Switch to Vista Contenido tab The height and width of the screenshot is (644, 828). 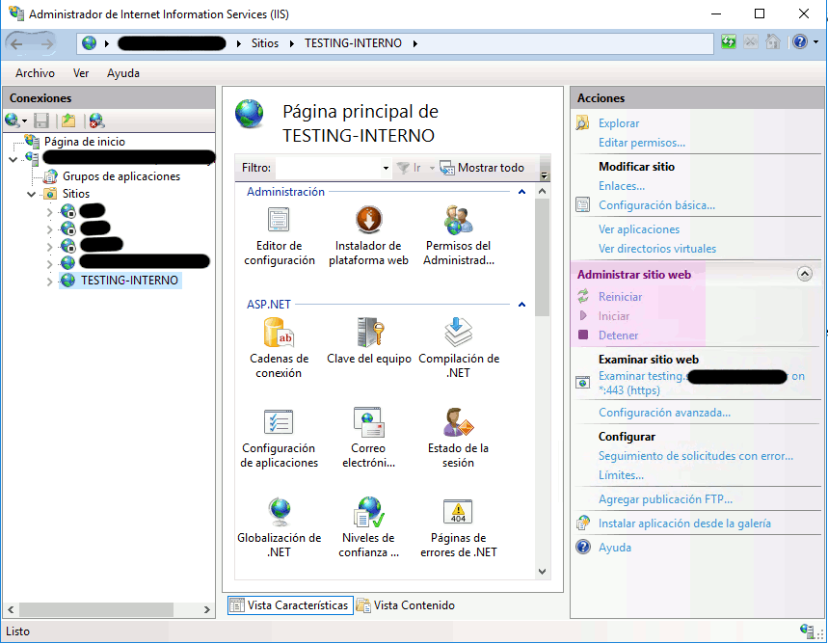pos(406,604)
